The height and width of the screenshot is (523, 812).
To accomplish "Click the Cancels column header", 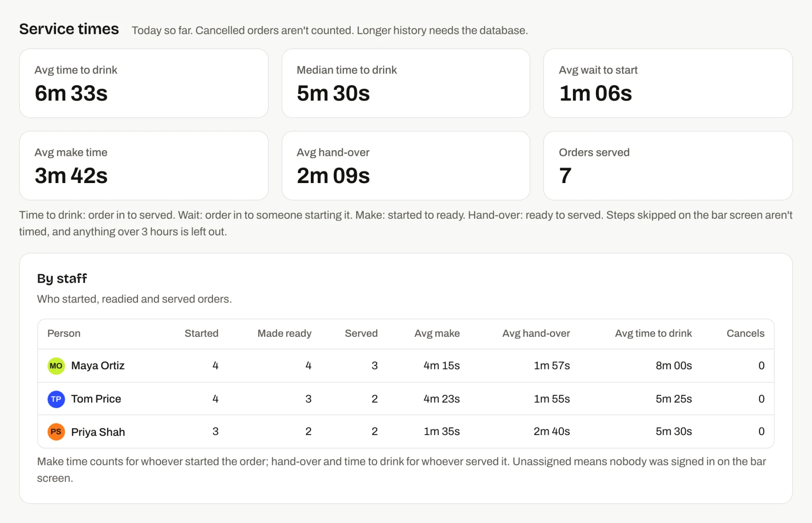I will (745, 333).
